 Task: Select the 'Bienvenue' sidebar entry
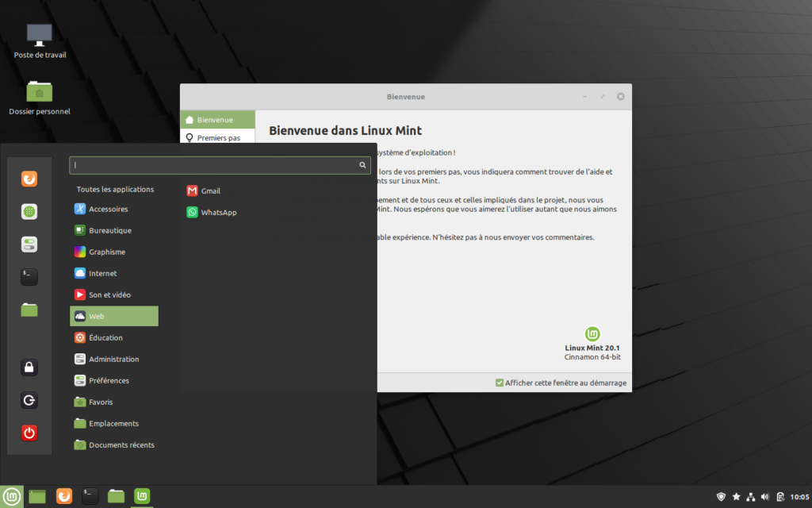(x=217, y=118)
